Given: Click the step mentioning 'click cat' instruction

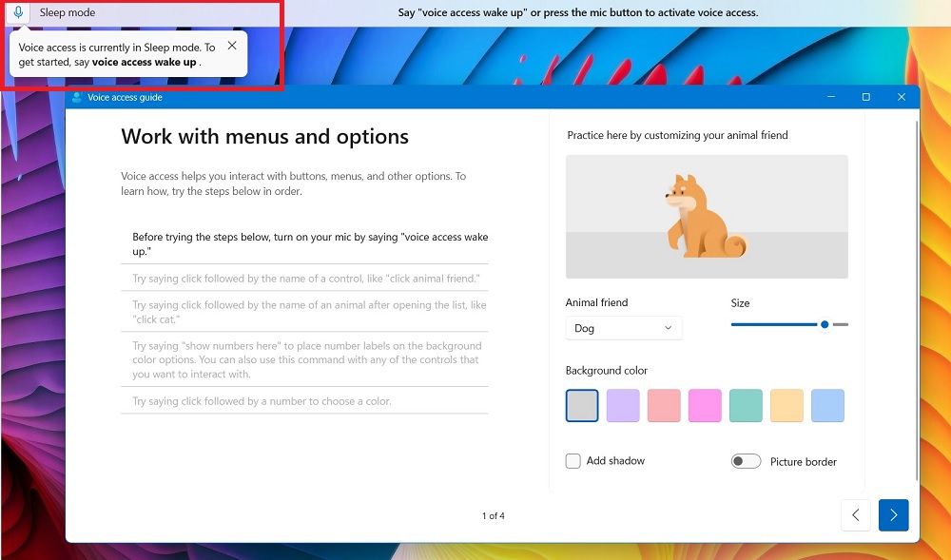Looking at the screenshot, I should [309, 312].
